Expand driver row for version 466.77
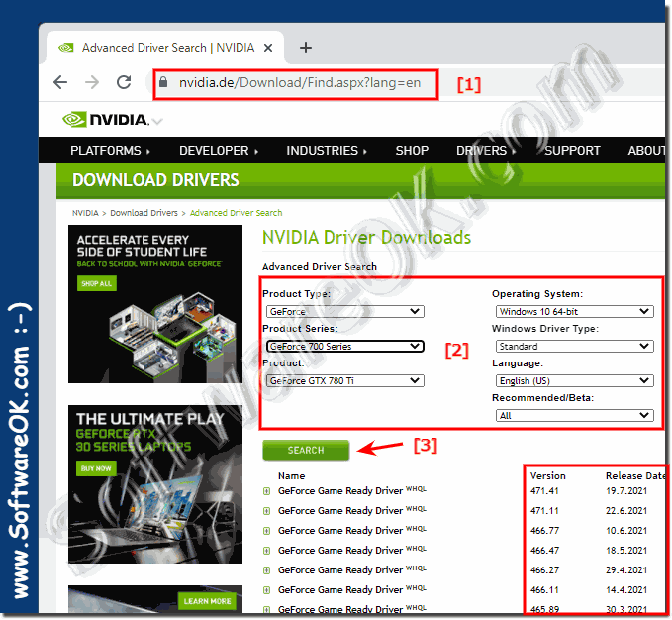Viewport: 672px width, 620px height. pos(266,531)
